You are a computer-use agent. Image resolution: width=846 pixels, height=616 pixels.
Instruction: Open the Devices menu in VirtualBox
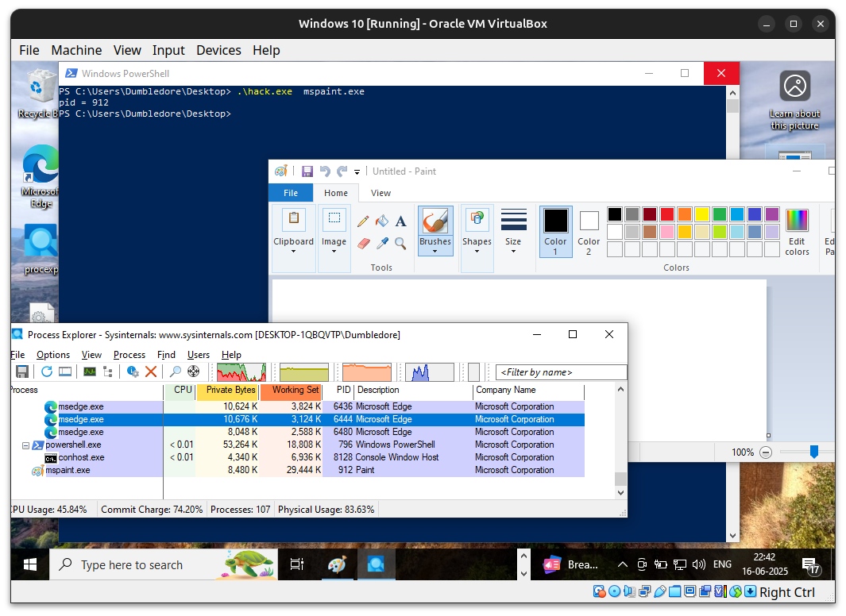pos(218,50)
